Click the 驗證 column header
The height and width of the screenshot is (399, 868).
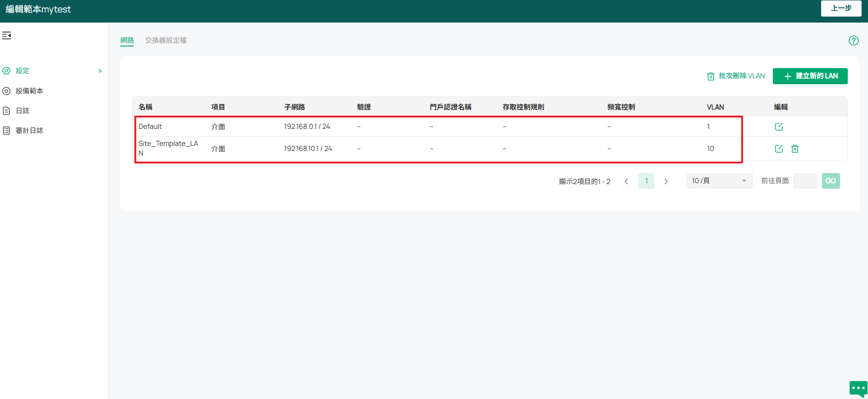(x=364, y=107)
